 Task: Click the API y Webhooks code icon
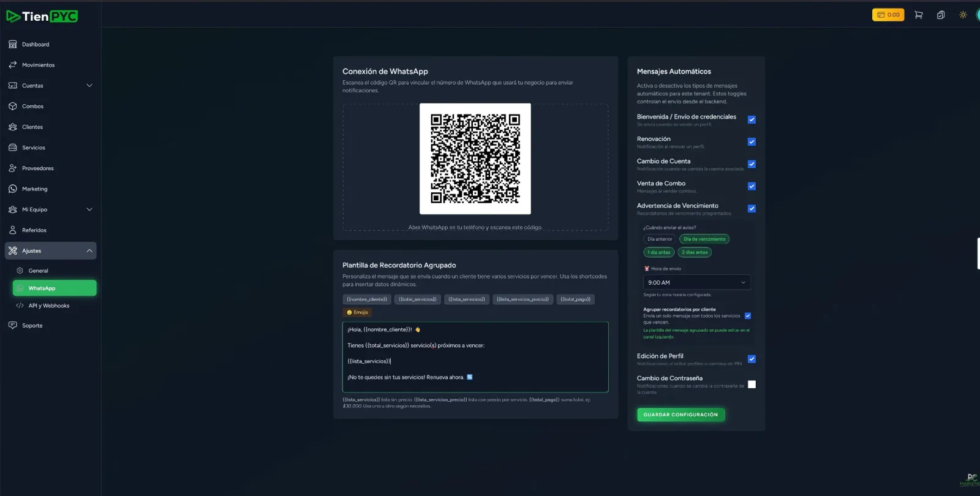tap(20, 306)
